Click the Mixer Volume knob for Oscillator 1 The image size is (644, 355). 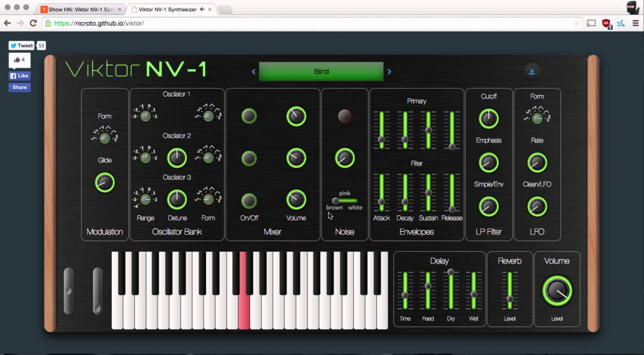[x=296, y=116]
